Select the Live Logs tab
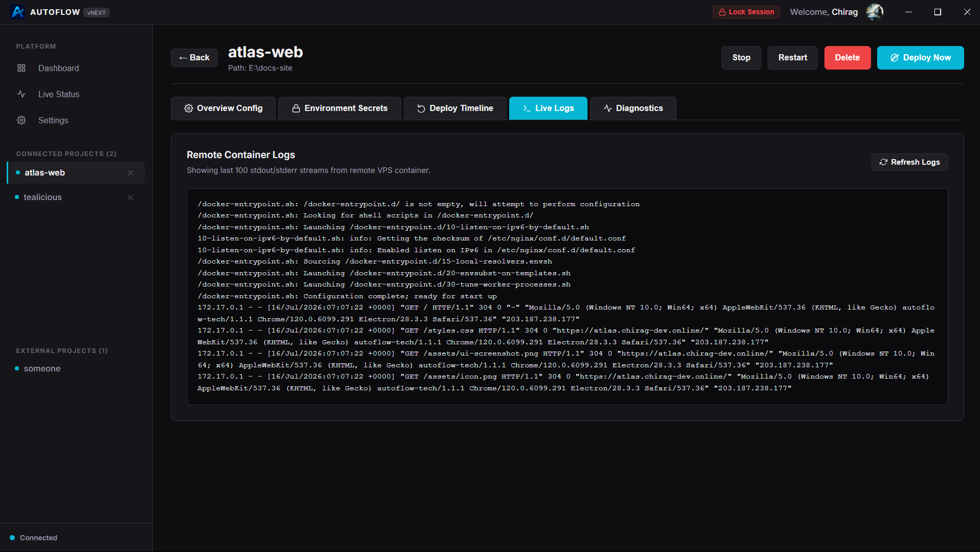Screen dimensions: 980x552 [x=548, y=108]
